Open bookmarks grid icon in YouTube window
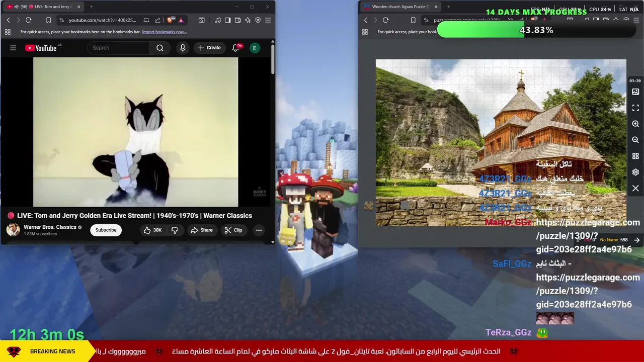Image resolution: width=644 pixels, height=362 pixels. coord(8,32)
